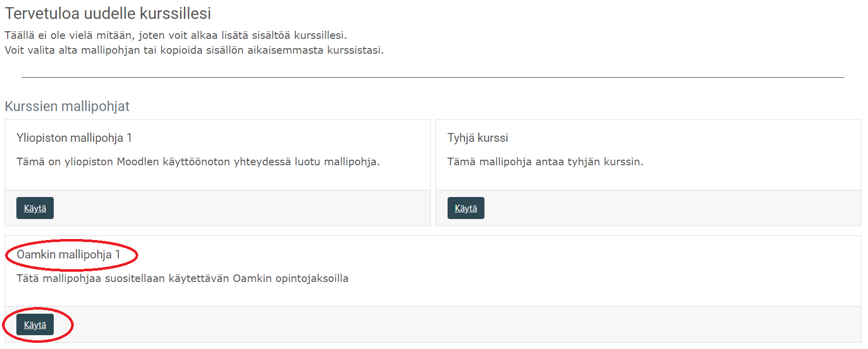Viewport: 868px width, 349px height.
Task: Click Käytä under Tyhjä kurssi
Action: coord(465,208)
